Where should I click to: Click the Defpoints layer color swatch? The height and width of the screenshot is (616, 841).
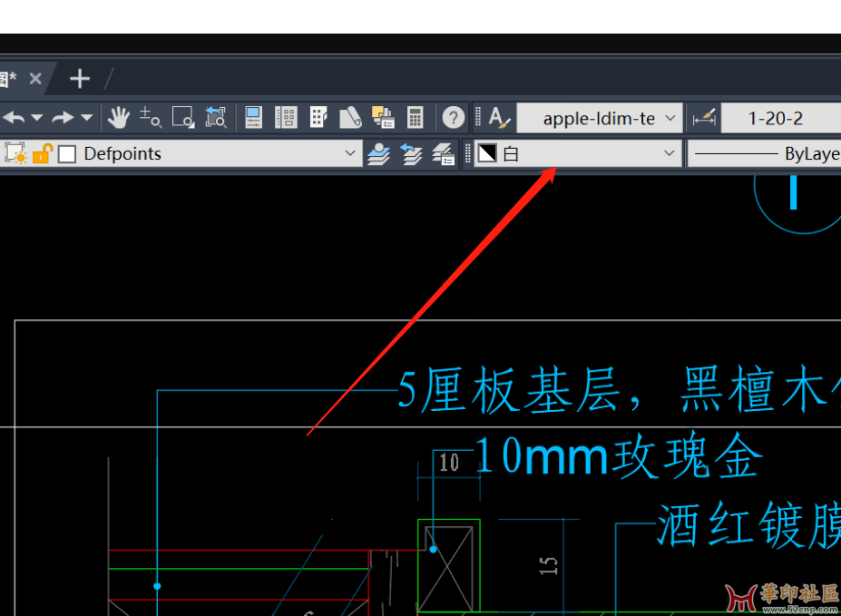pyautogui.click(x=67, y=154)
